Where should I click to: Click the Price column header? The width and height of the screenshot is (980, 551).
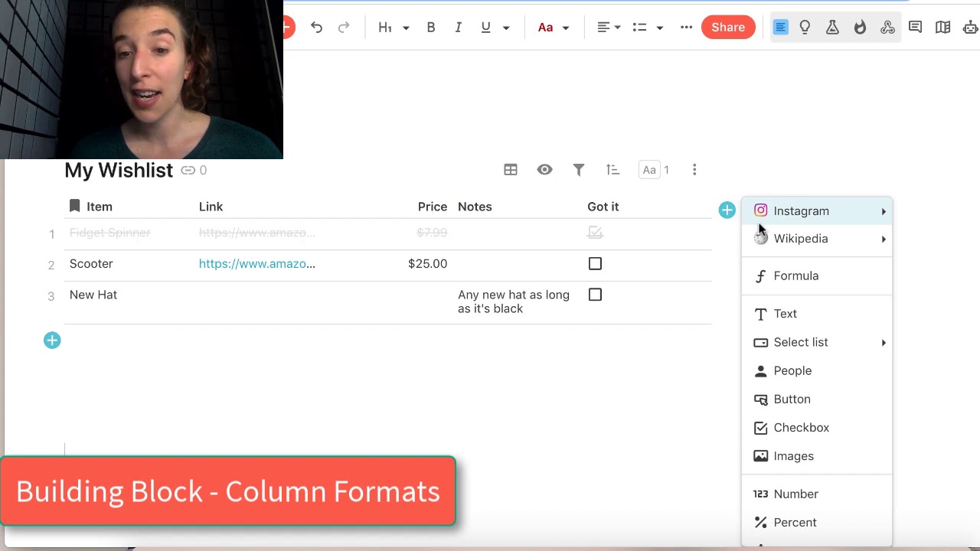coord(433,207)
